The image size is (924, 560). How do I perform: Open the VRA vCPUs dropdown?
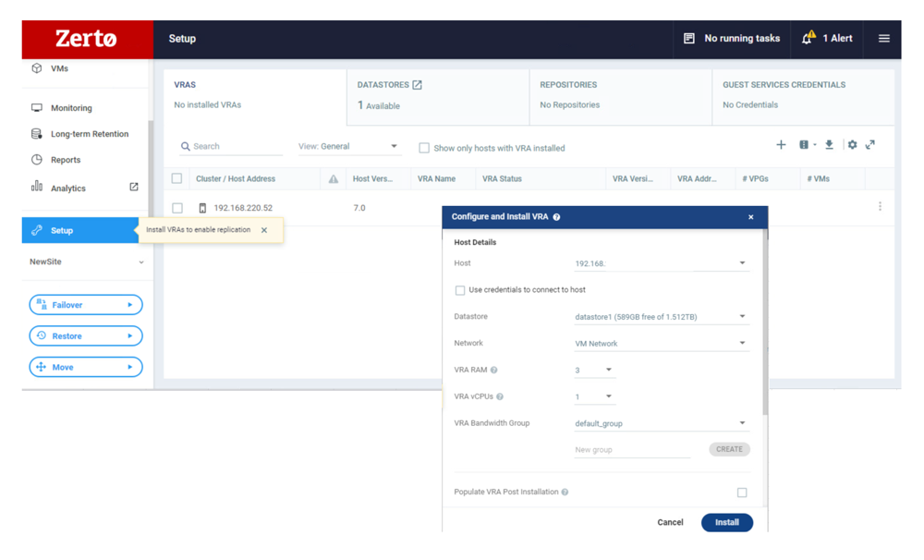(594, 396)
